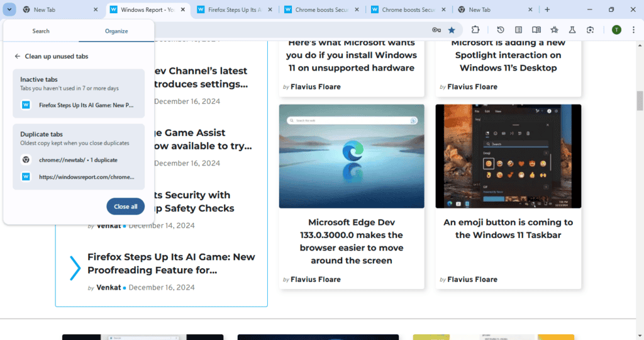This screenshot has width=644, height=340.
Task: Open the Chrome Labs flask icon
Action: tap(572, 30)
